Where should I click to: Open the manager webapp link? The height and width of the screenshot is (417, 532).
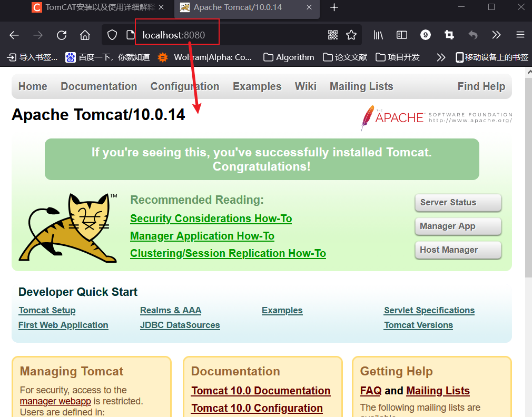pos(55,401)
